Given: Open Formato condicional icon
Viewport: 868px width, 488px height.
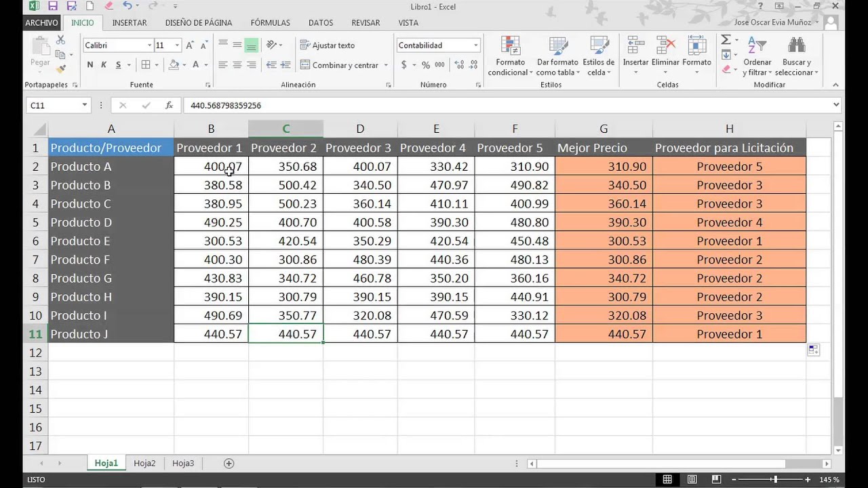Looking at the screenshot, I should (x=510, y=46).
